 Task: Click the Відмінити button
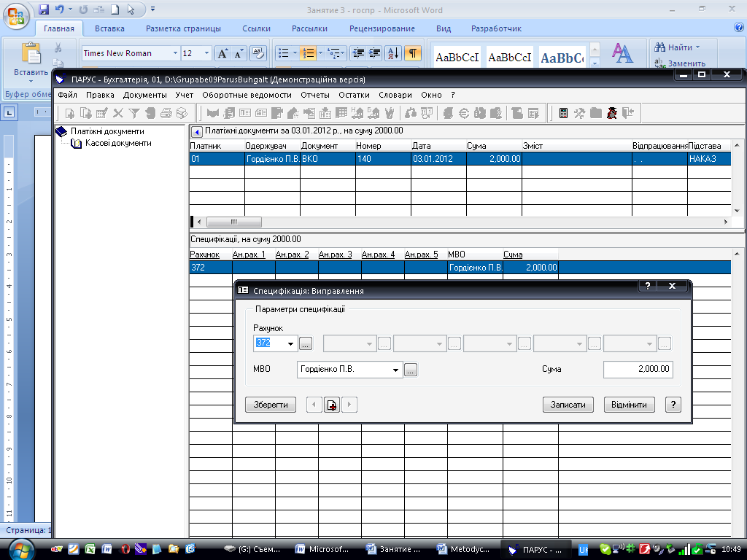pos(629,405)
